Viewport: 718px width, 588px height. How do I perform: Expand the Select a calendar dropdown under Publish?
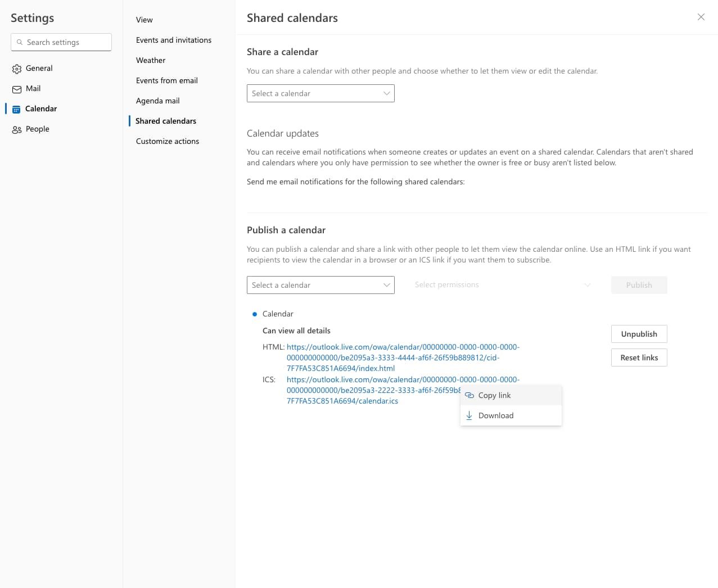(320, 285)
